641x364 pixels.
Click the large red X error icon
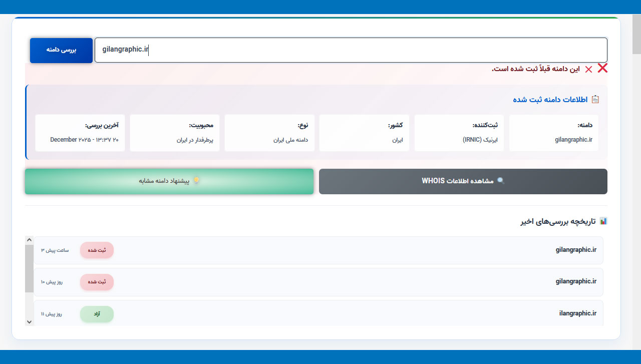pos(602,69)
